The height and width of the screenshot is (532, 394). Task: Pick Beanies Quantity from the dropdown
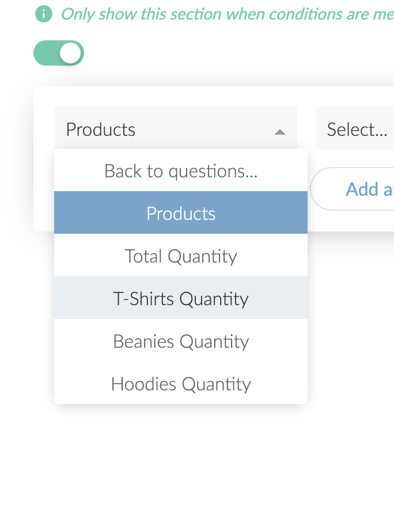pyautogui.click(x=180, y=341)
